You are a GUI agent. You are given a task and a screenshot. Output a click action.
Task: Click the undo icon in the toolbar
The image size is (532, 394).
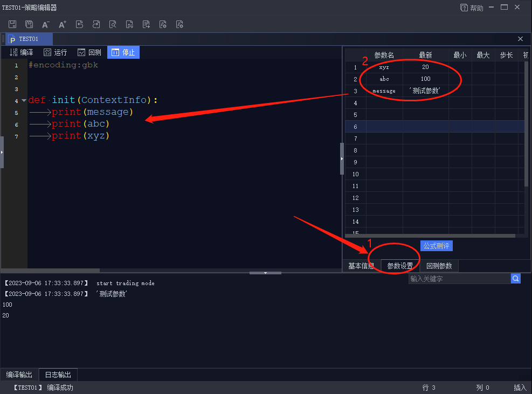point(79,24)
